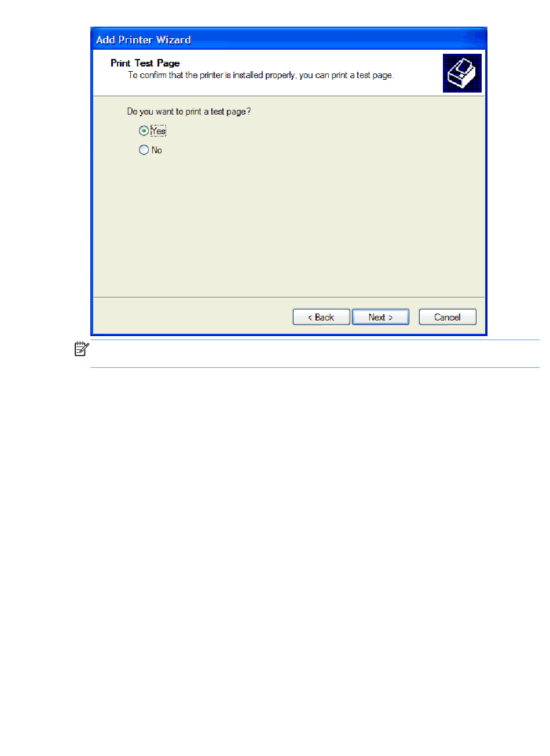This screenshot has width=550, height=756.
Task: Click the empty note area beside the note icon
Action: (x=316, y=353)
